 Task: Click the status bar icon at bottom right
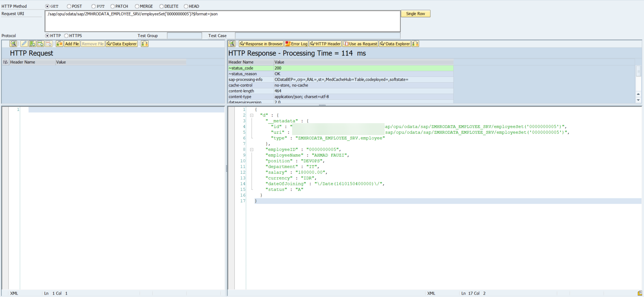coord(640,293)
